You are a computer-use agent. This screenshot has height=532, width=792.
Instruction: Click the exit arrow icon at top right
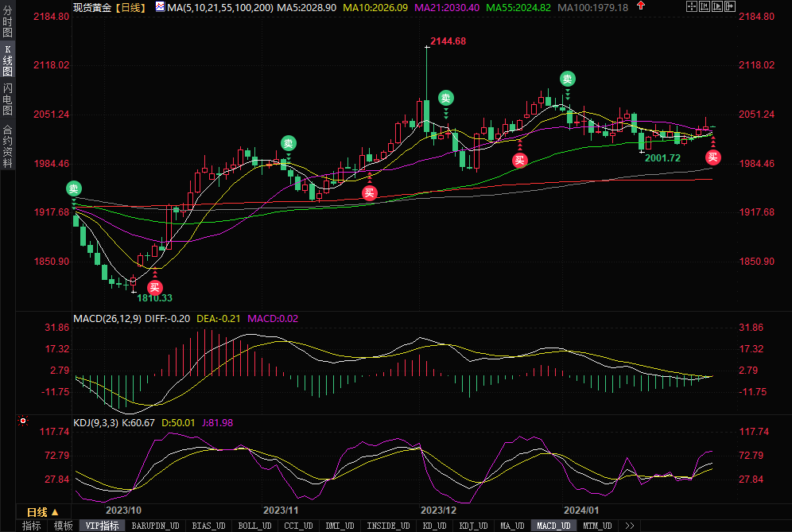[x=730, y=6]
